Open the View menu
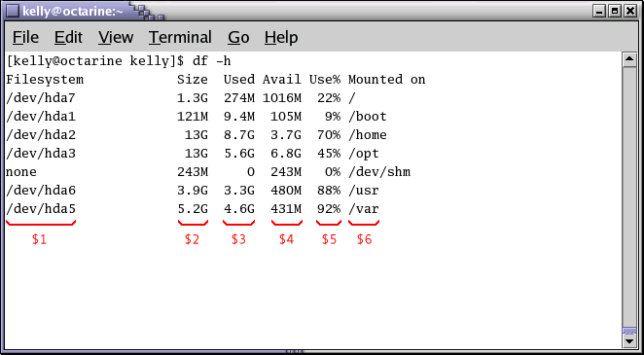 coord(116,37)
